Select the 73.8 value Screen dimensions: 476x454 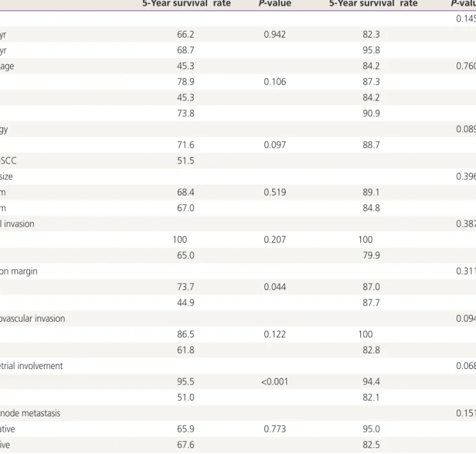185,113
